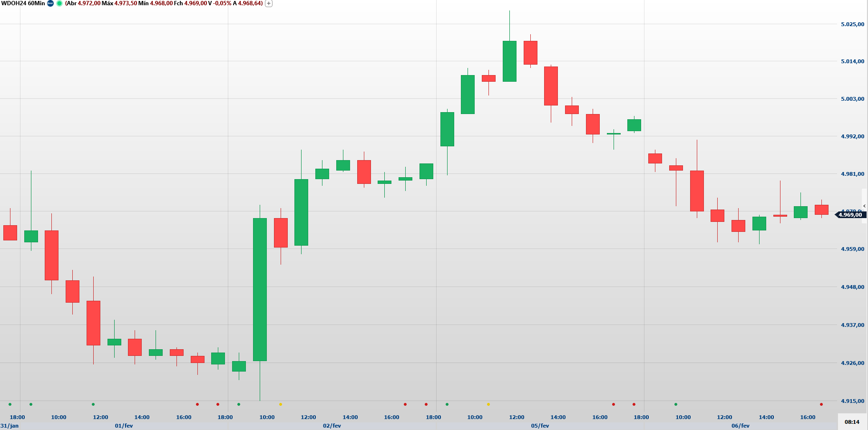Click the 31/jan date label on the time axis
Viewport: 868px width, 430px height.
coord(10,426)
